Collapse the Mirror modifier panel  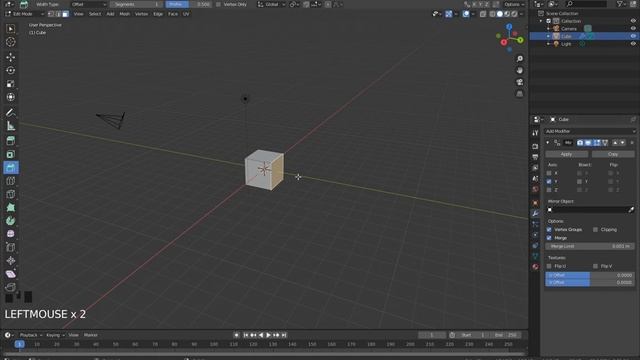pos(548,143)
